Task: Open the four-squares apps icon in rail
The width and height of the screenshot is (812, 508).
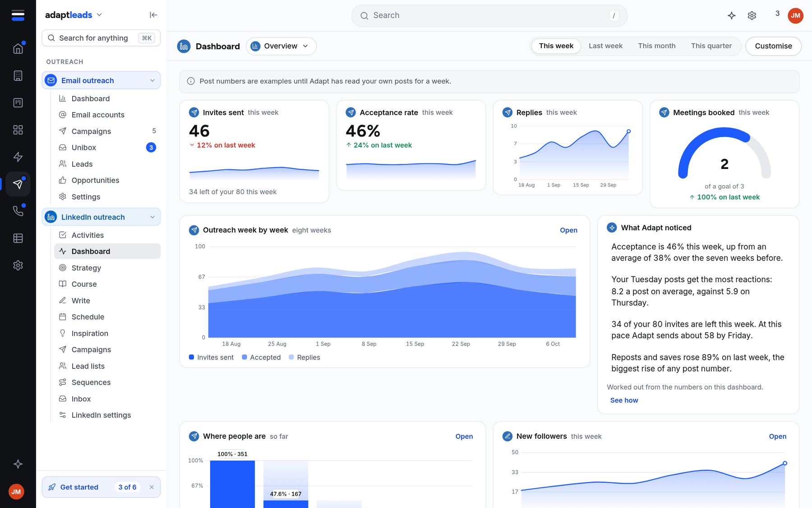Action: click(x=18, y=130)
